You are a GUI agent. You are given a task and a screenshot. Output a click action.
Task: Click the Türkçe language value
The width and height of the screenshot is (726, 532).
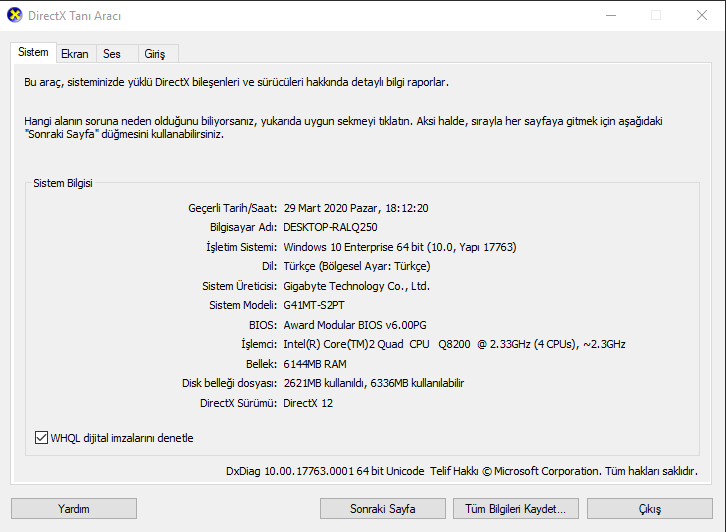(357, 266)
